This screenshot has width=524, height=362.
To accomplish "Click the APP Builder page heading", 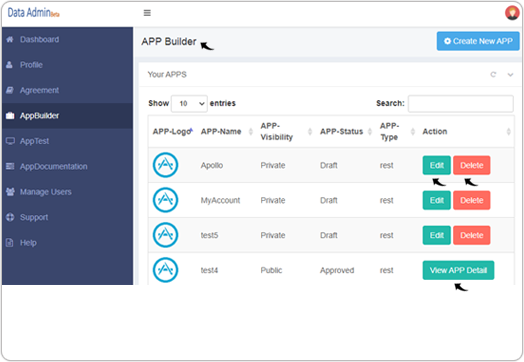I will tap(169, 42).
